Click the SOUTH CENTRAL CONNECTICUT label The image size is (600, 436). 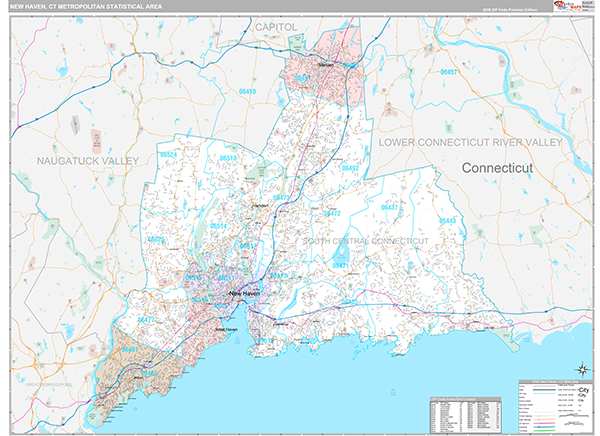[366, 241]
